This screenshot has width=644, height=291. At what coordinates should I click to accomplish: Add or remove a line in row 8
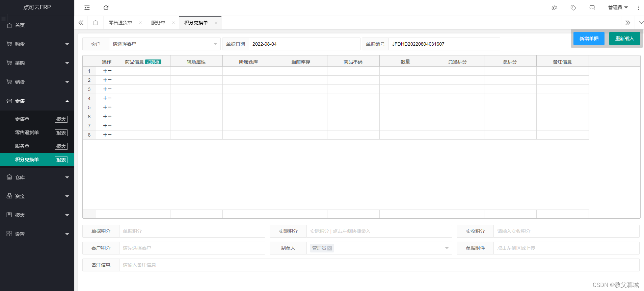pos(107,135)
